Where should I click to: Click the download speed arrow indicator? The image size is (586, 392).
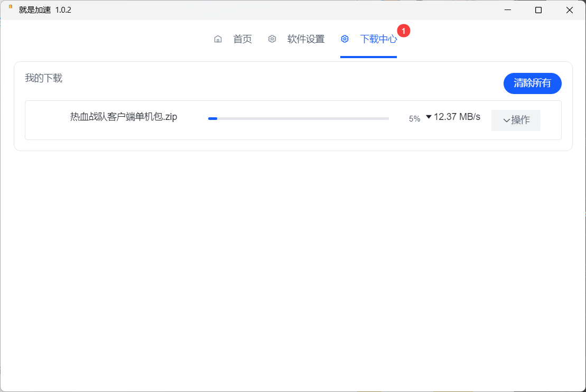428,117
